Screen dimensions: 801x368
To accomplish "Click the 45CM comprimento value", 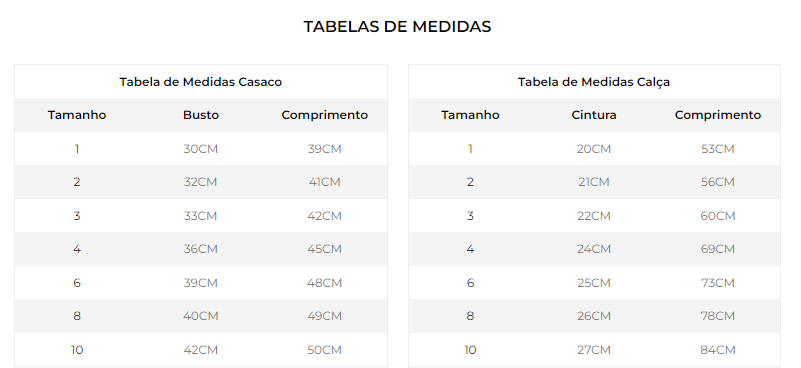I will point(324,249).
